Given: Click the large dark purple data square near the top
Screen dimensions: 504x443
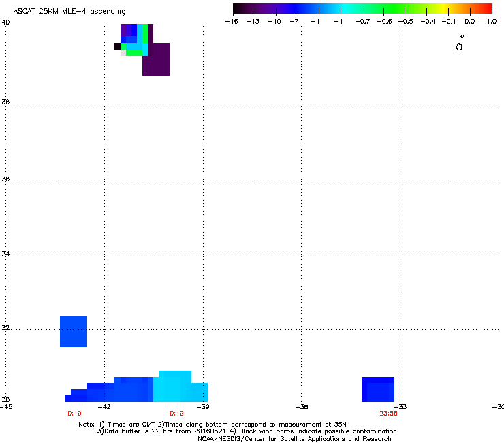Looking at the screenshot, I should click(156, 59).
